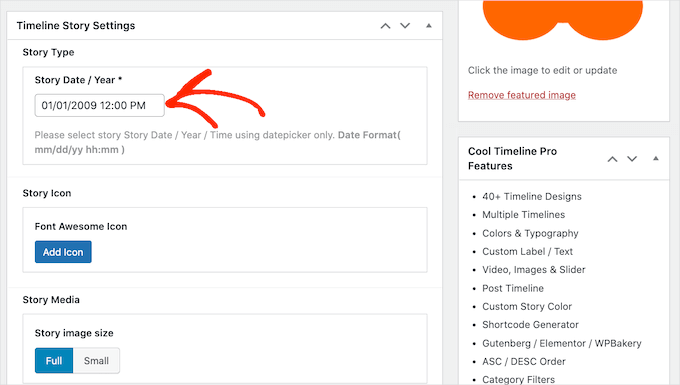Click 'Category Filters' feature text
Viewport: 680px width, 385px height.
(x=518, y=379)
